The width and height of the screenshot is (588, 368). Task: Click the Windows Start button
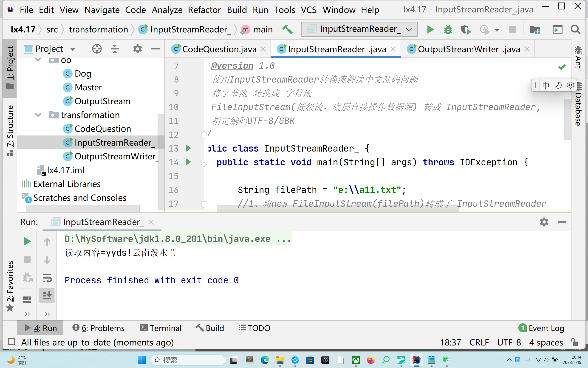pyautogui.click(x=142, y=360)
